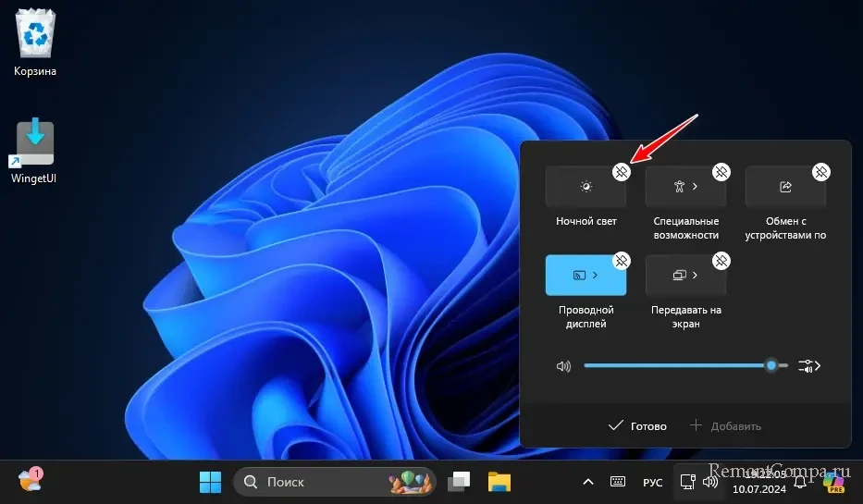Image resolution: width=863 pixels, height=504 pixels.
Task: Unpin the Обмен с устройствами tile
Action: point(820,172)
